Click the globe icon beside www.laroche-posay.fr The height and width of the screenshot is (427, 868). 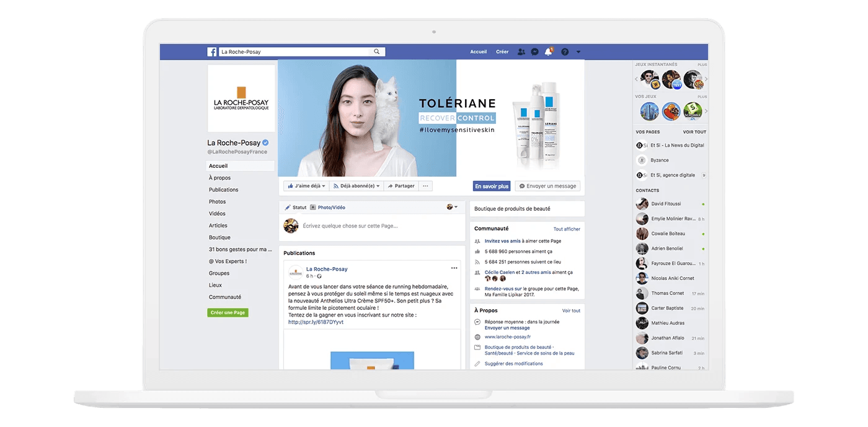477,337
